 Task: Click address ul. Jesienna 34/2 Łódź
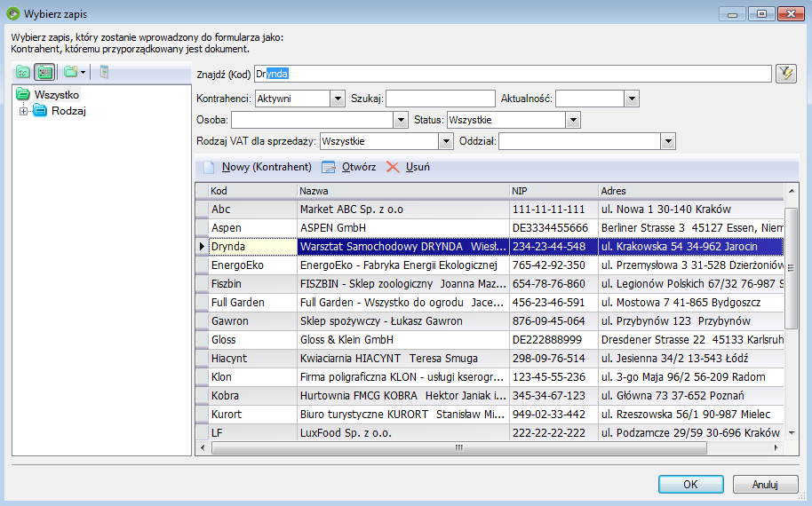(x=691, y=358)
